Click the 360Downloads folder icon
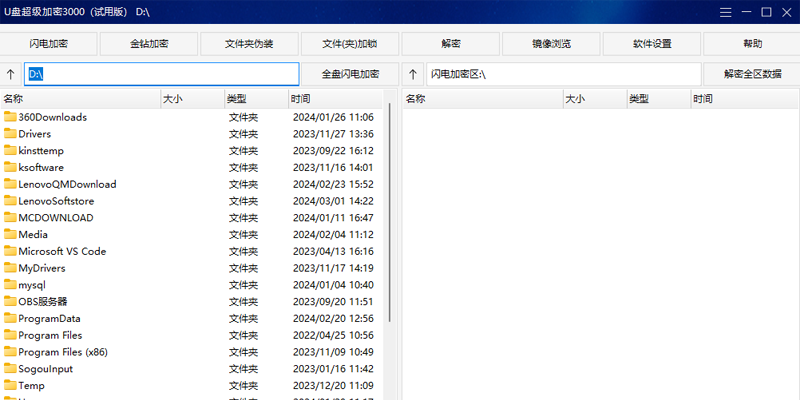The width and height of the screenshot is (800, 400). tap(10, 117)
